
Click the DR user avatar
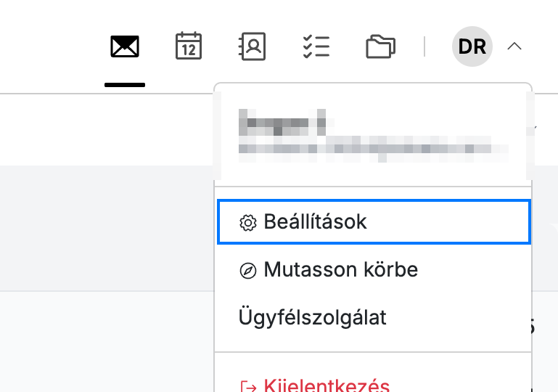pyautogui.click(x=472, y=46)
